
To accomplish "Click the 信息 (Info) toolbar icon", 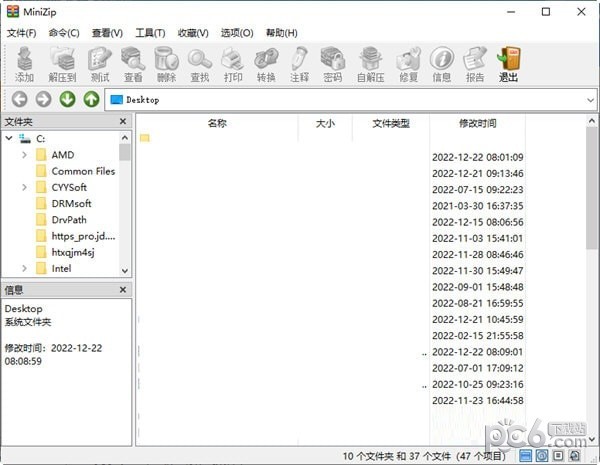I will click(442, 64).
